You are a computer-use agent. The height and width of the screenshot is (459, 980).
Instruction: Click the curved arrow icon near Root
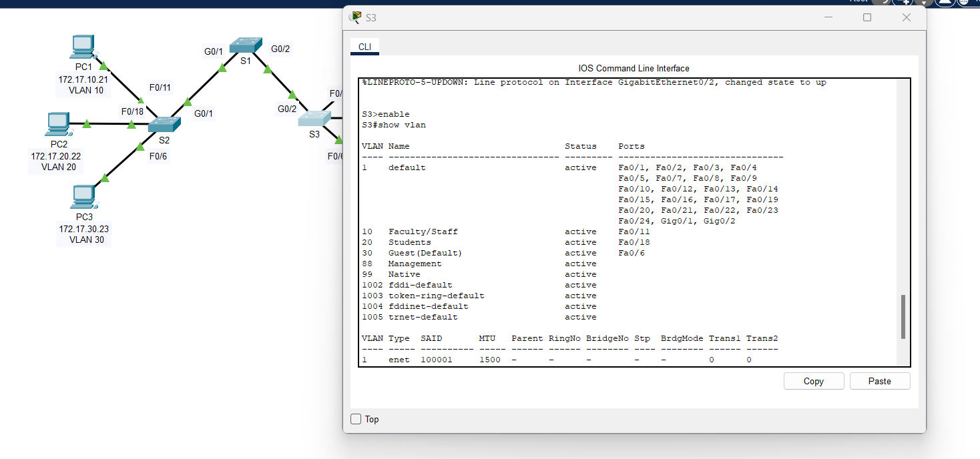coord(881,2)
